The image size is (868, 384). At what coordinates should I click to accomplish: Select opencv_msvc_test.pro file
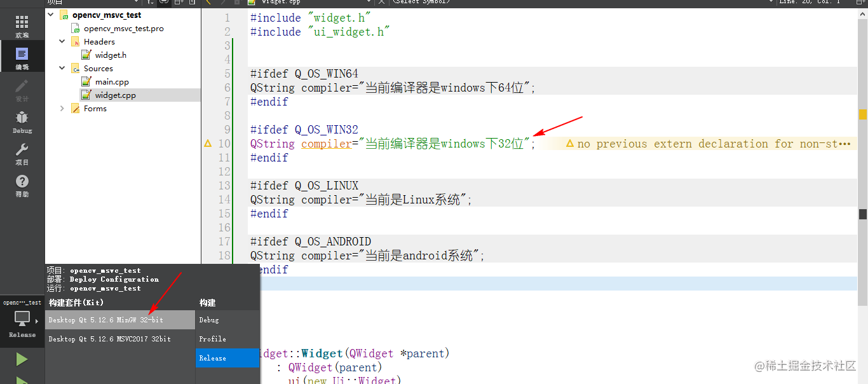click(x=124, y=29)
